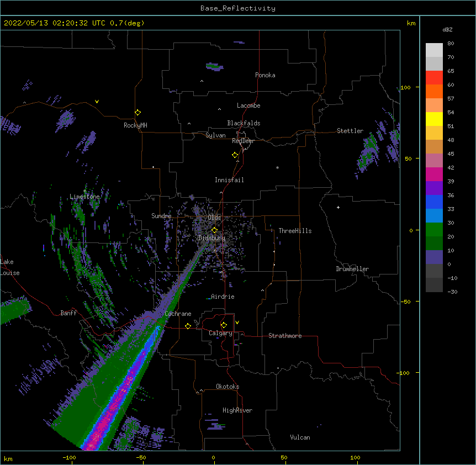Click the legend value 45
476x465 pixels.
point(451,154)
